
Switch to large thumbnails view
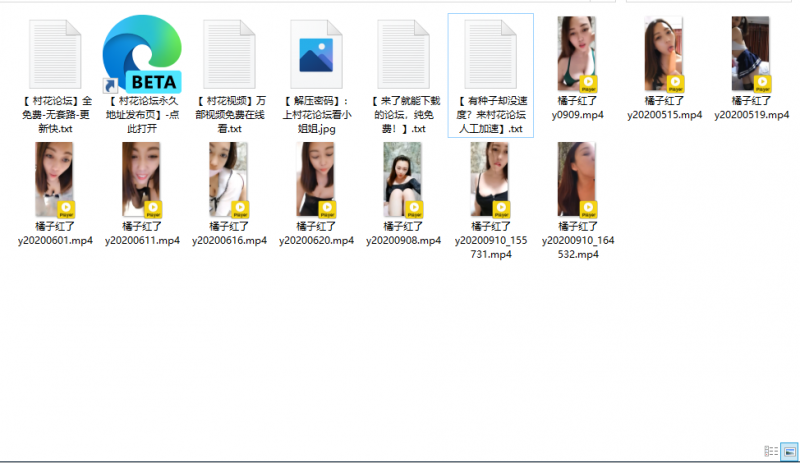(788, 451)
